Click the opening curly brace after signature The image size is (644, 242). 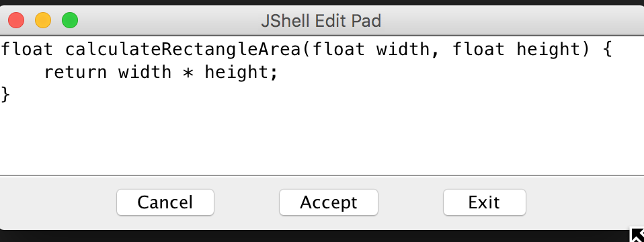pos(608,50)
